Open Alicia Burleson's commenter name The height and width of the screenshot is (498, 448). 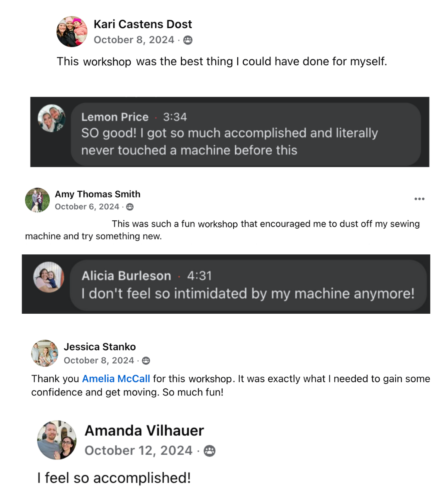click(126, 276)
